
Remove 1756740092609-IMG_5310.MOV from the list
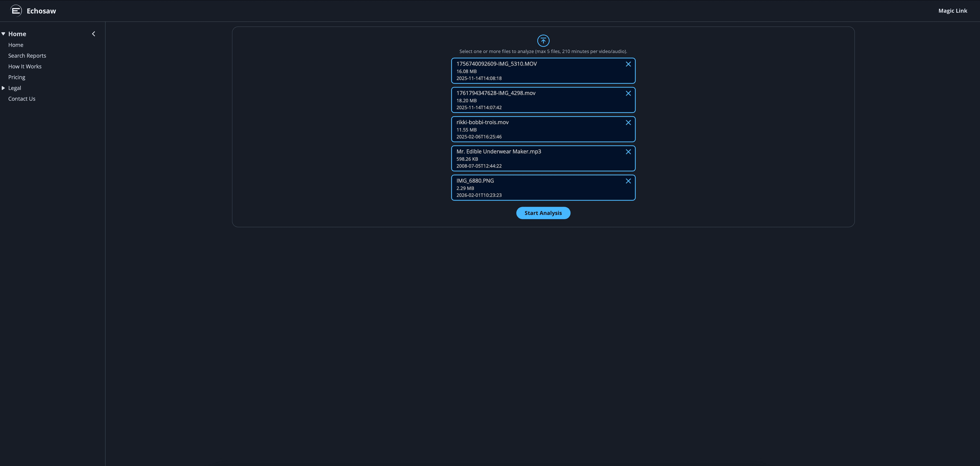tap(628, 64)
